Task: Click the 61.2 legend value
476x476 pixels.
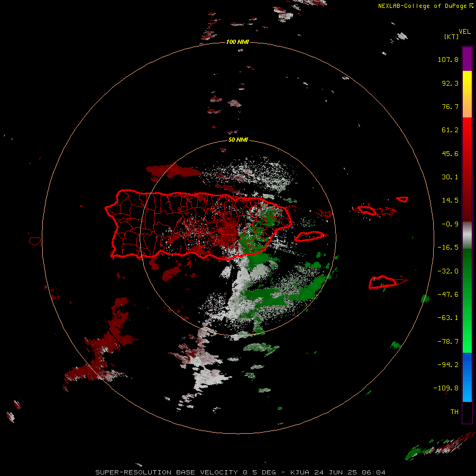Action: (450, 130)
